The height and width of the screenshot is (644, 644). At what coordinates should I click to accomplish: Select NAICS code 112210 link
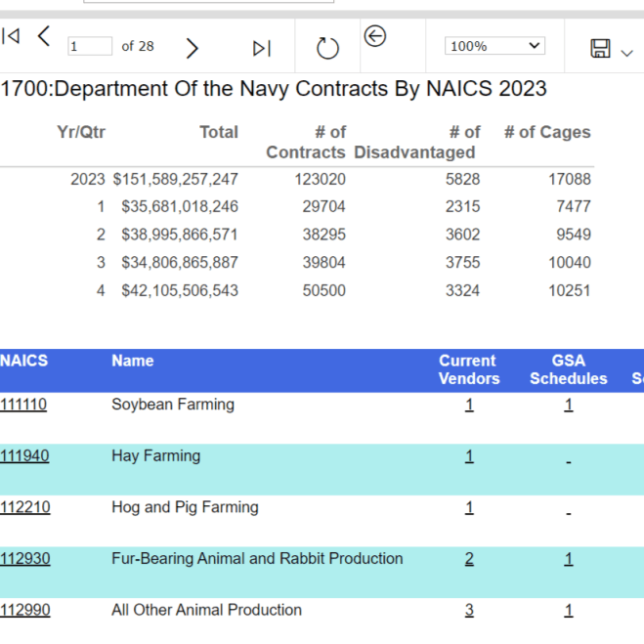tap(24, 507)
